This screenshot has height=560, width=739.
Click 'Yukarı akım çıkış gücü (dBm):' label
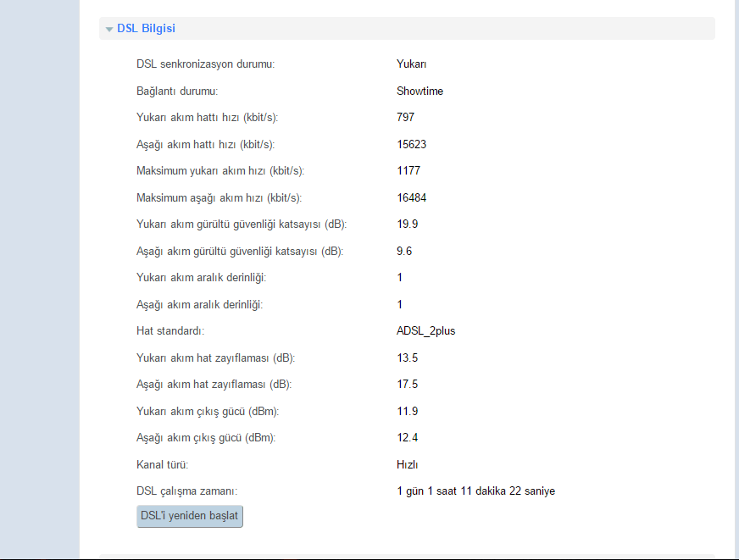pyautogui.click(x=208, y=411)
